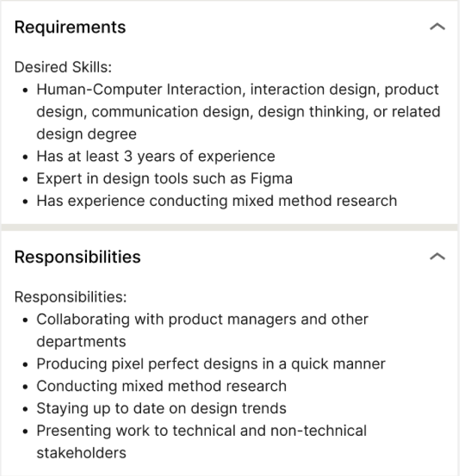Click "Presenting work to technical and non-technical" line
Viewport: 460px width, 476px height.
coord(201,431)
